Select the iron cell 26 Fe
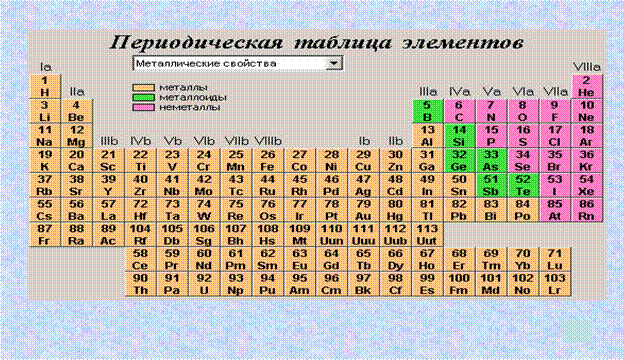 (x=268, y=161)
